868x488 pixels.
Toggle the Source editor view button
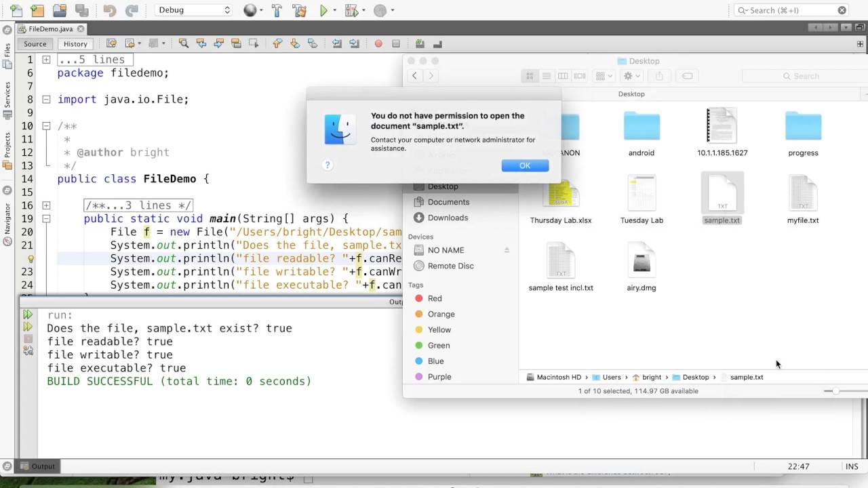(35, 43)
